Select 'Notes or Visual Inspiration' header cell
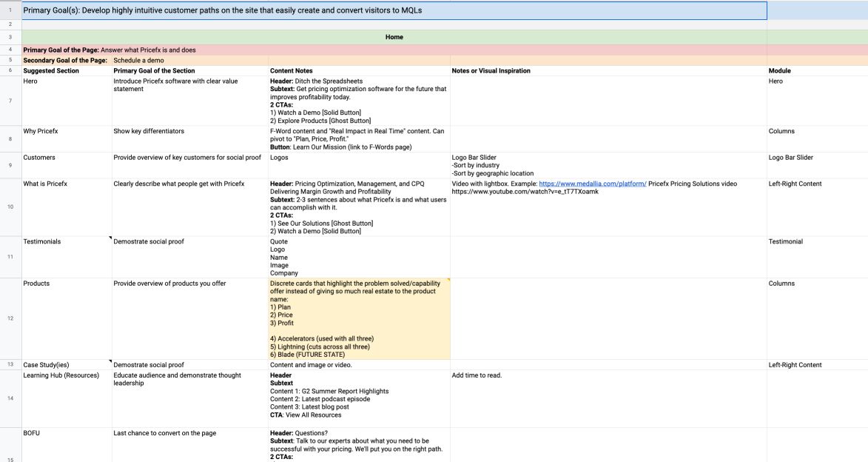The width and height of the screenshot is (868, 462). [608, 71]
